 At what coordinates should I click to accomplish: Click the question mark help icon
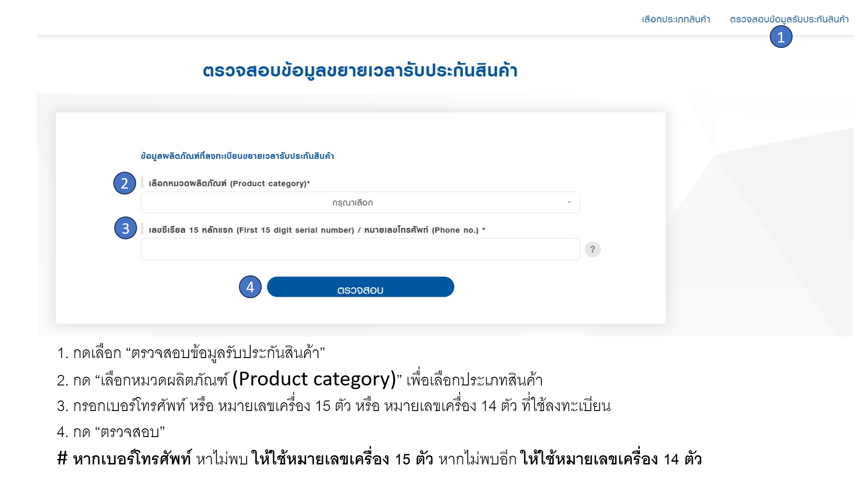coord(593,249)
